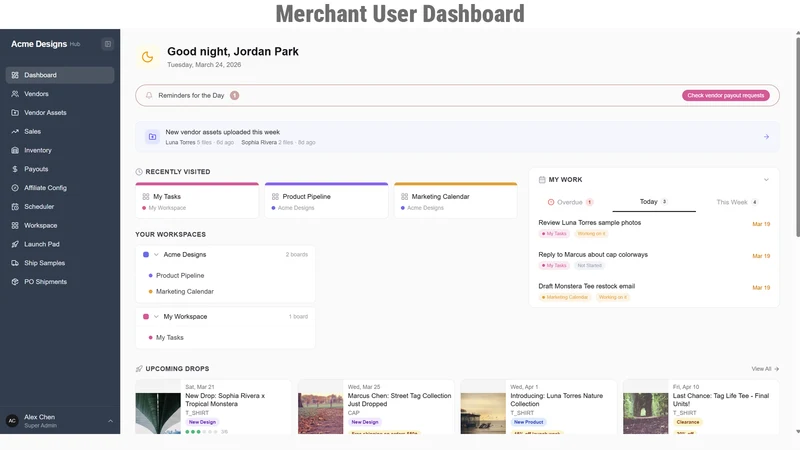Switch to the Today tab
The height and width of the screenshot is (450, 800).
(x=654, y=202)
